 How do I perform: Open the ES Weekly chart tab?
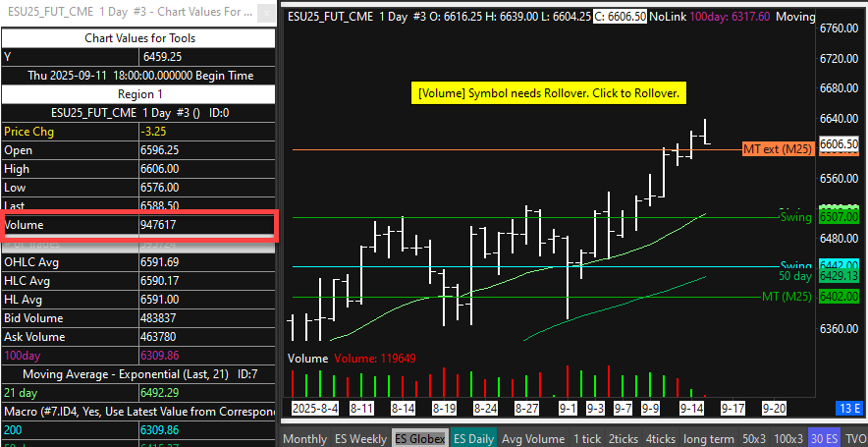point(360,439)
